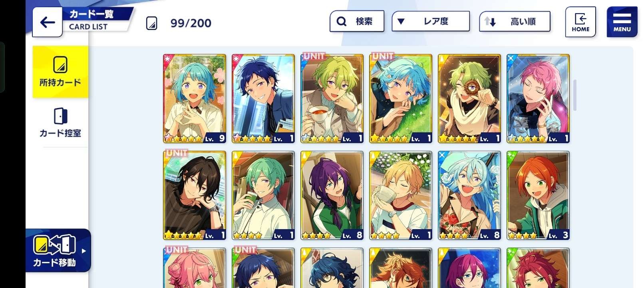
Task: Open the hamburger MENU button
Action: 622,22
